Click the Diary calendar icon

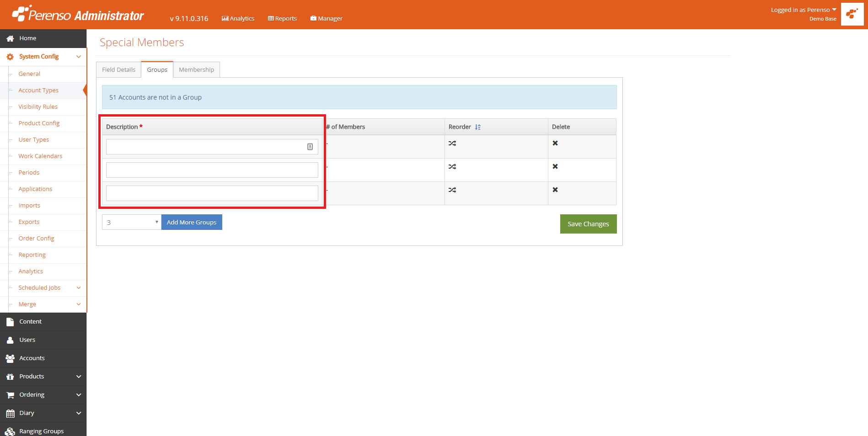click(10, 413)
